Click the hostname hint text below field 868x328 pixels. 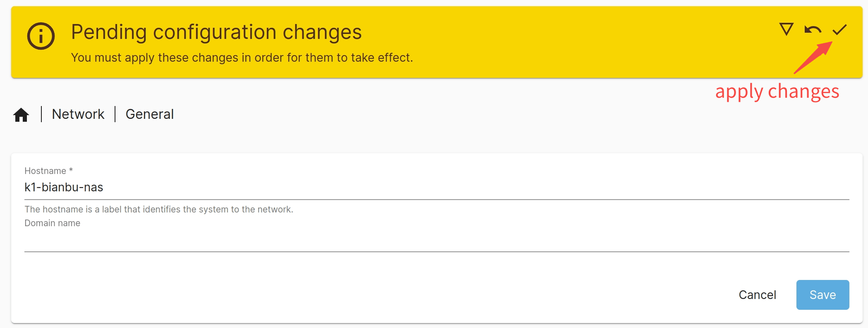[x=159, y=210]
